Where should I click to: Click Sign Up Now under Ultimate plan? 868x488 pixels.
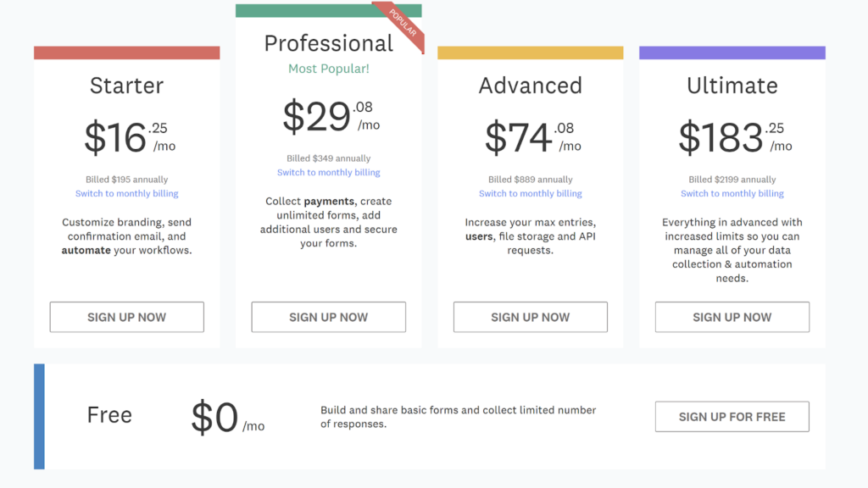coord(732,317)
